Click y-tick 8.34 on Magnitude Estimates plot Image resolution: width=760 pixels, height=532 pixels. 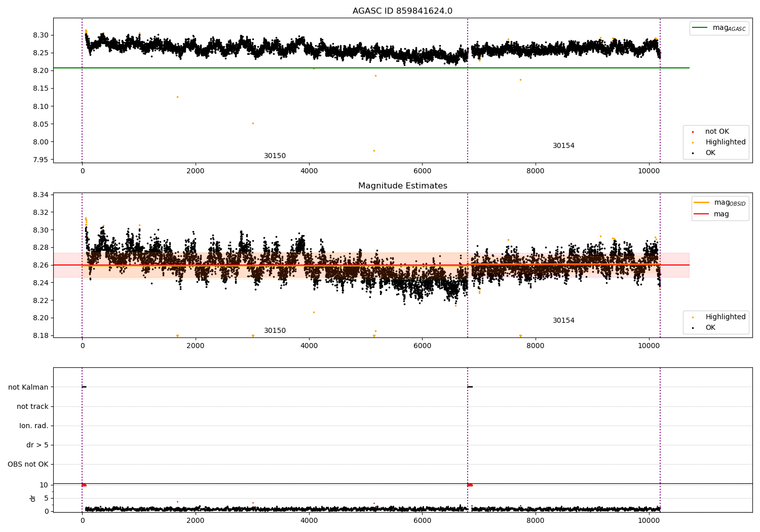pos(40,195)
